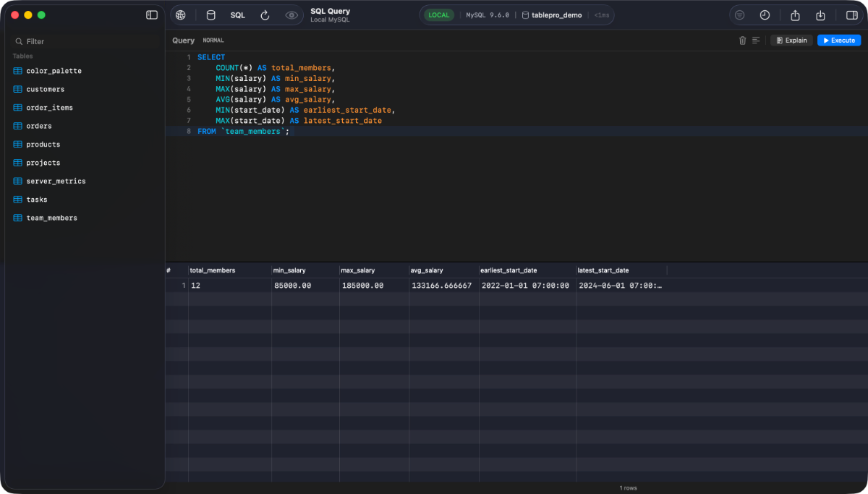Image resolution: width=868 pixels, height=494 pixels.
Task: Clear the query with the trash icon
Action: pyautogui.click(x=743, y=41)
